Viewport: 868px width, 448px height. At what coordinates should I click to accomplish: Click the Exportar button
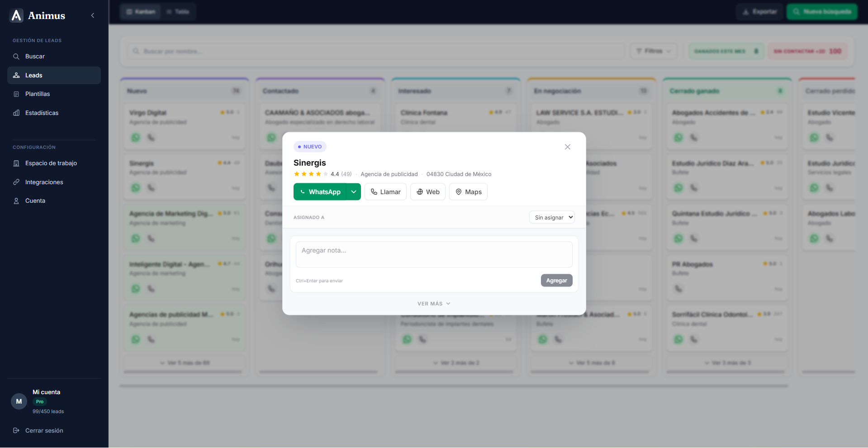point(760,12)
